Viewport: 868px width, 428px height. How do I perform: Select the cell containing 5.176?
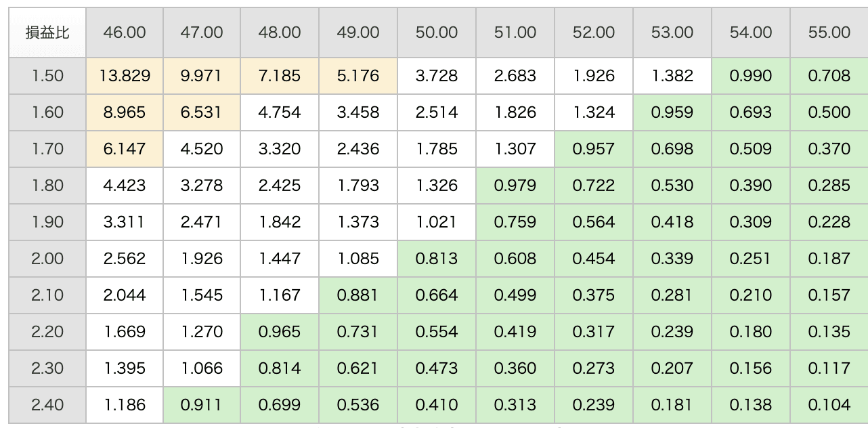(x=358, y=75)
